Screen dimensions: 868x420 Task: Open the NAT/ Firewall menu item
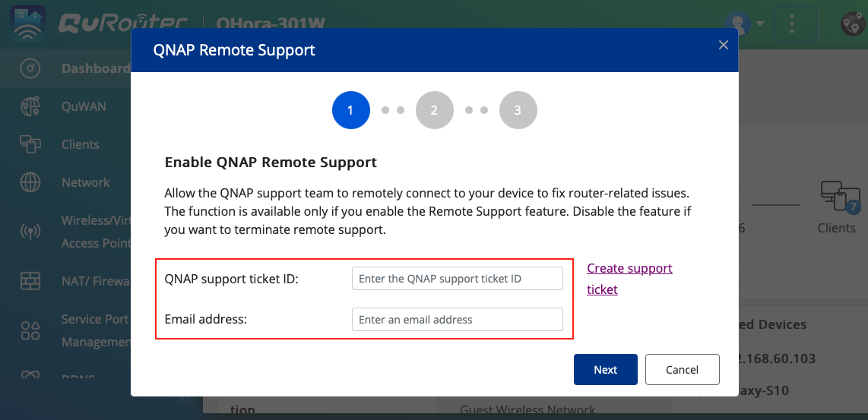95,281
